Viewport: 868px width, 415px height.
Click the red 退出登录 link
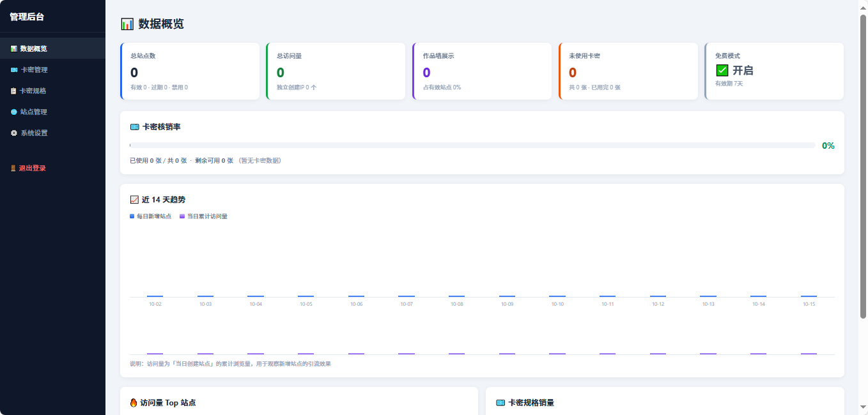28,169
